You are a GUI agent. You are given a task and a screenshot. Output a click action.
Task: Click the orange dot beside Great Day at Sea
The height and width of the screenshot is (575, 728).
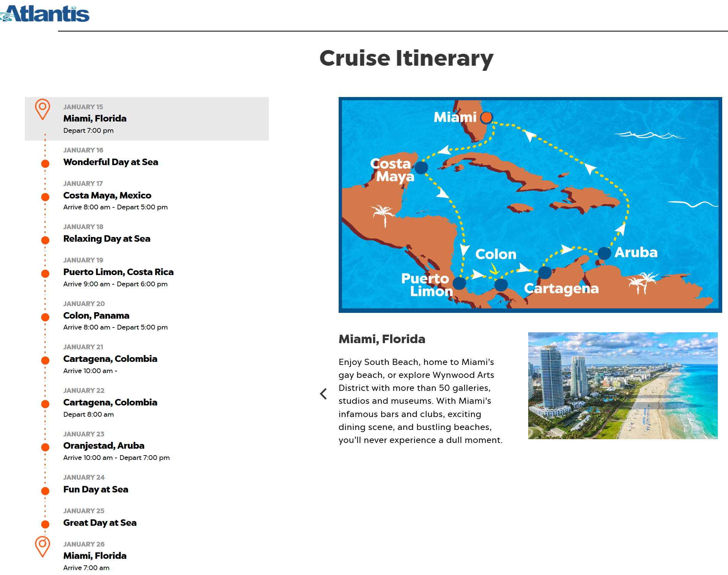[45, 524]
